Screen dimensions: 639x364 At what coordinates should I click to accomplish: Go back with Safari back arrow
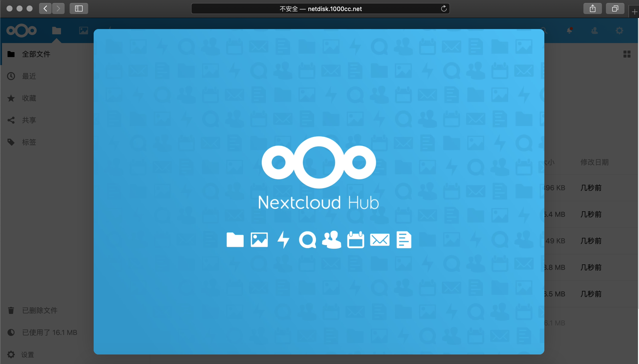tap(45, 9)
